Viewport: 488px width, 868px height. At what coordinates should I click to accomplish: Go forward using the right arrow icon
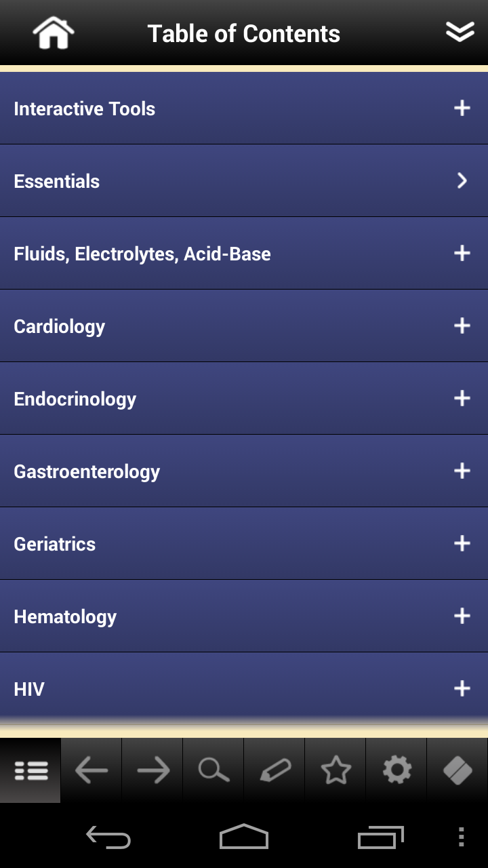152,770
